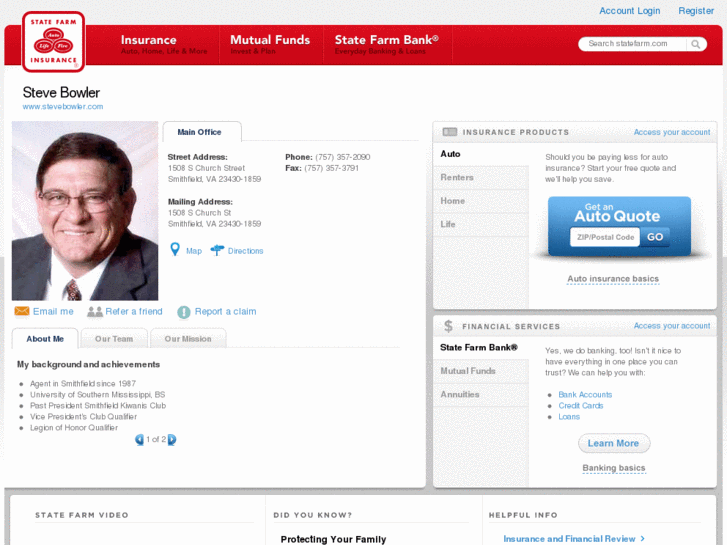This screenshot has height=545, width=727.
Task: Go to previous achievements page arrow
Action: (x=139, y=439)
